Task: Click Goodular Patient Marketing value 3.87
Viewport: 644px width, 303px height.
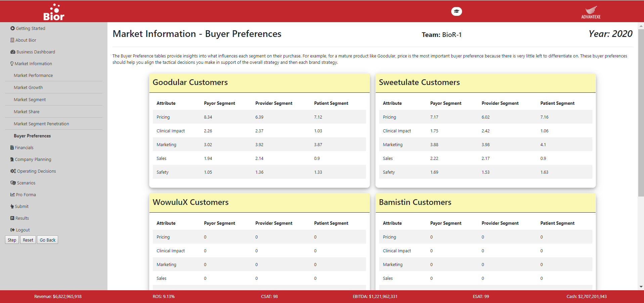Action: point(318,144)
